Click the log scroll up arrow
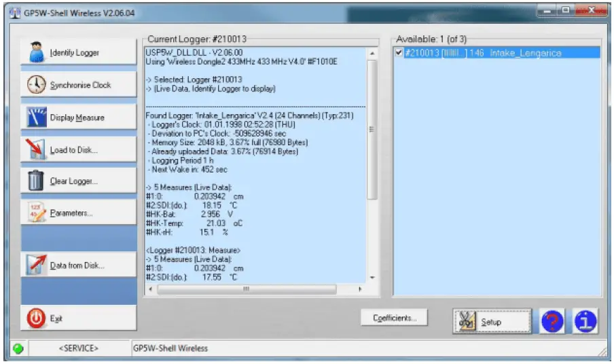614x364 pixels. 372,53
